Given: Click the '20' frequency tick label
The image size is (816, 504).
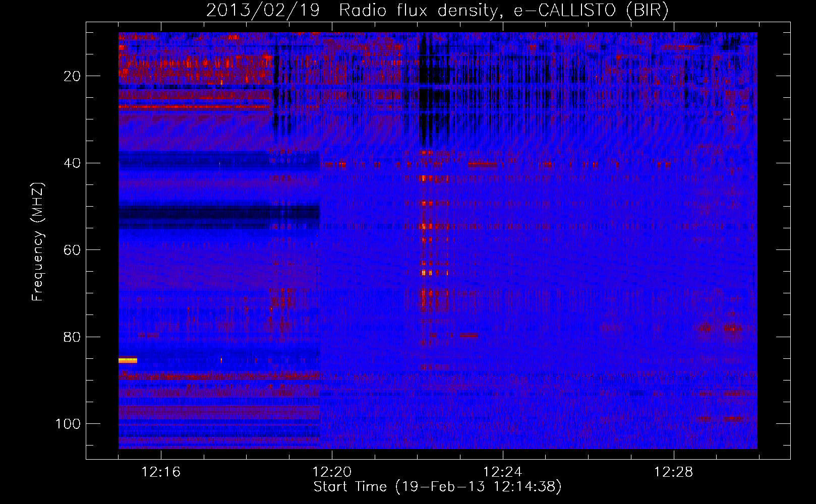Looking at the screenshot, I should tap(73, 76).
